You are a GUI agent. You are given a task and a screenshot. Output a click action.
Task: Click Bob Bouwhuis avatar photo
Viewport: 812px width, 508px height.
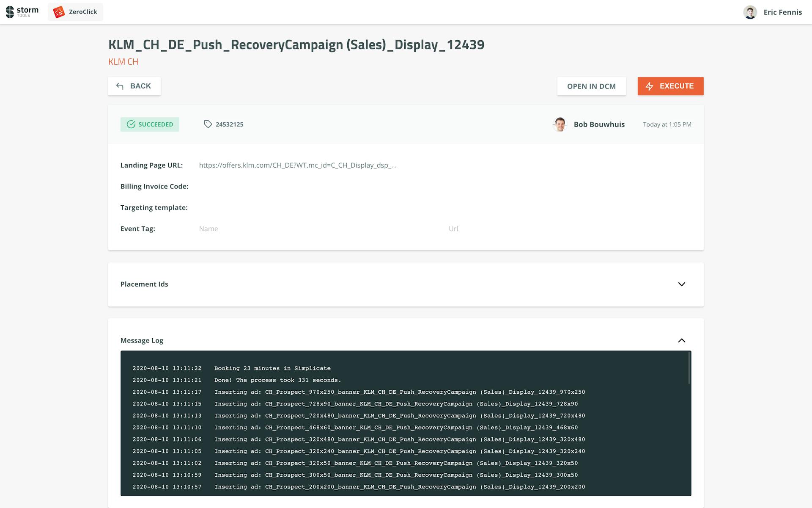[560, 124]
